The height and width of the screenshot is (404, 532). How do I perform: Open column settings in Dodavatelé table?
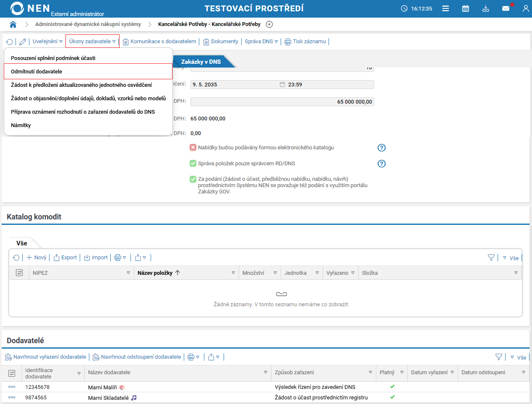tap(12, 373)
